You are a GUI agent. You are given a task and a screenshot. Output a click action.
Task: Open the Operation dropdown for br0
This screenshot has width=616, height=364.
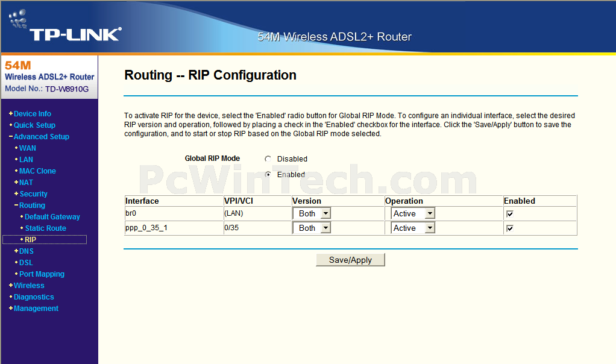(x=413, y=213)
